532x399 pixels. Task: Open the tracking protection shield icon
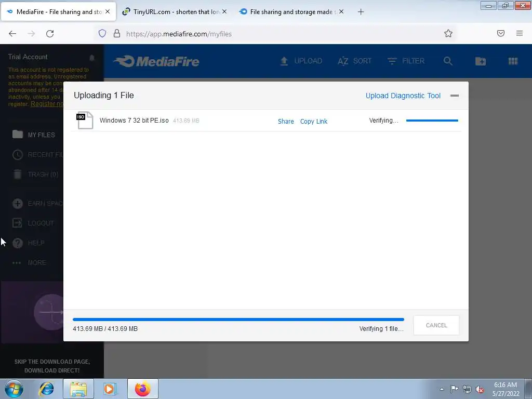click(x=102, y=33)
